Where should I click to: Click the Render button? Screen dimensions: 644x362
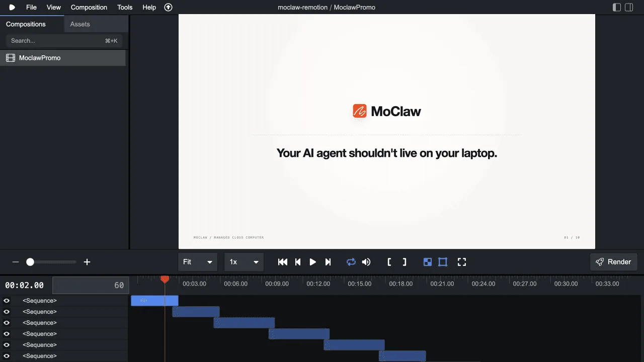(x=614, y=262)
